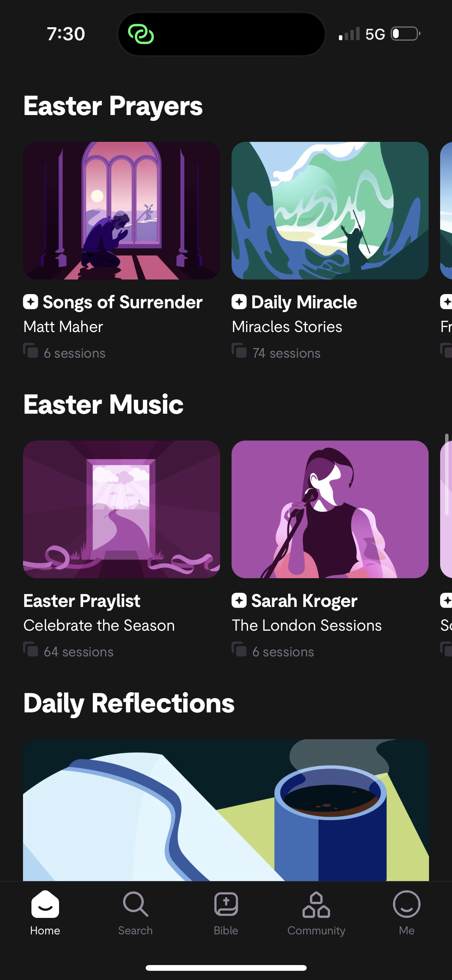Tap the Matt Maher artist name
The height and width of the screenshot is (980, 452).
63,327
